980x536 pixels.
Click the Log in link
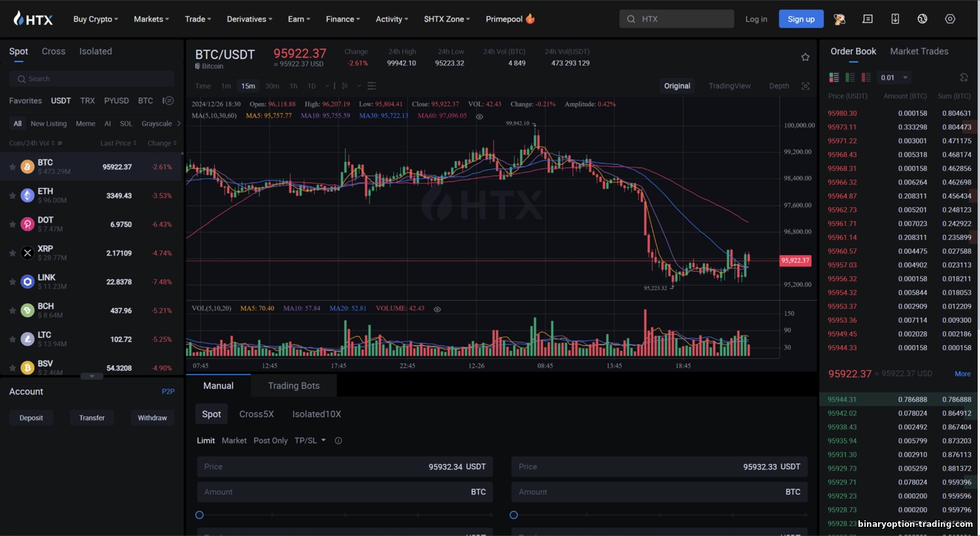[x=757, y=19]
